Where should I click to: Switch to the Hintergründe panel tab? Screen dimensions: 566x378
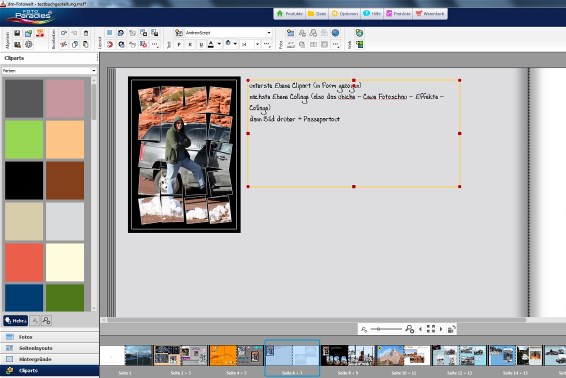[x=49, y=359]
